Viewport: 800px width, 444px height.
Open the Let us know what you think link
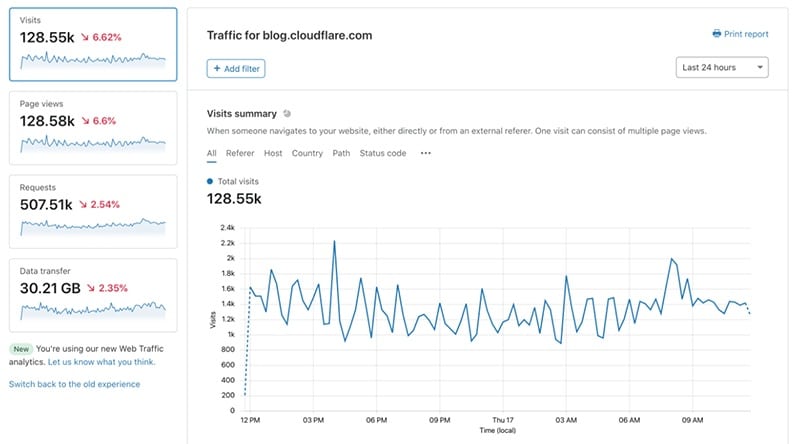coord(101,362)
